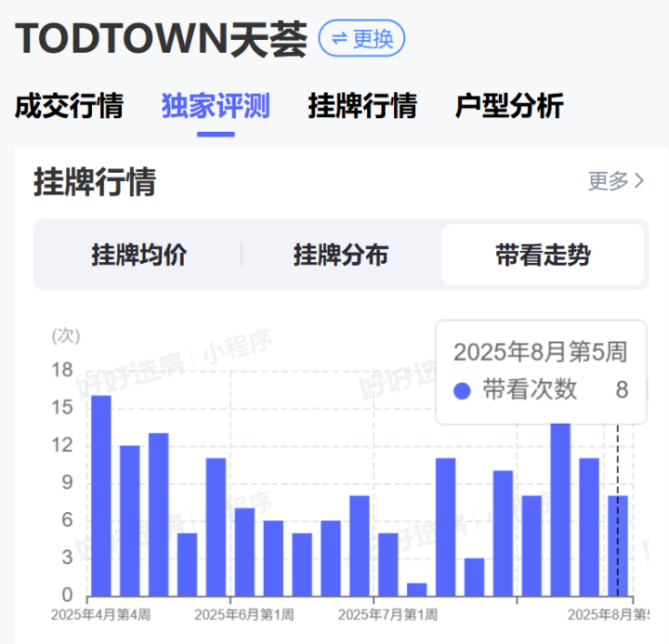
Task: Click axis label 2025年4月第4周
Action: point(100,614)
